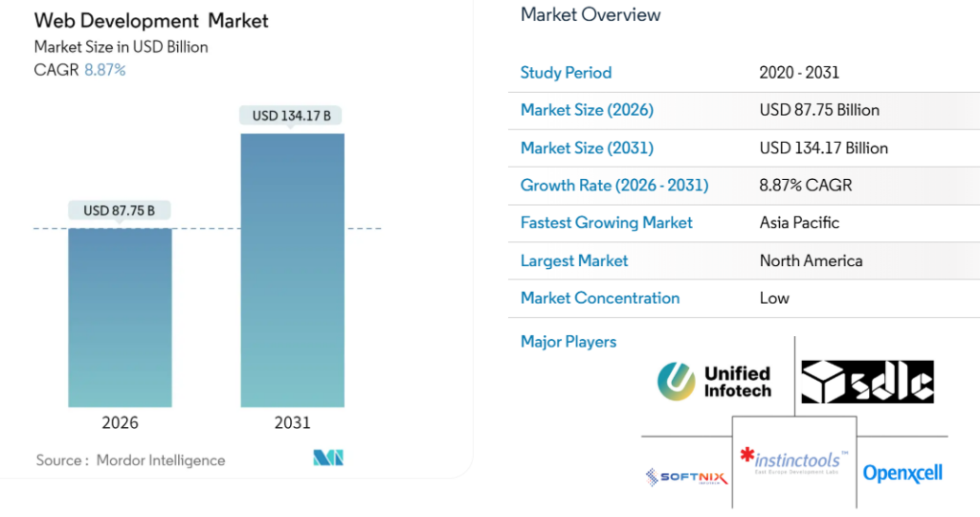Select the Market Size (2026) label
Viewport: 980px width, 517px height.
(x=587, y=110)
